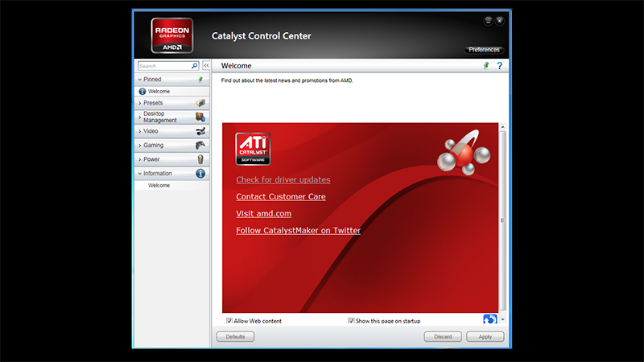Open Check for driver updates link
This screenshot has width=644, height=362.
283,179
